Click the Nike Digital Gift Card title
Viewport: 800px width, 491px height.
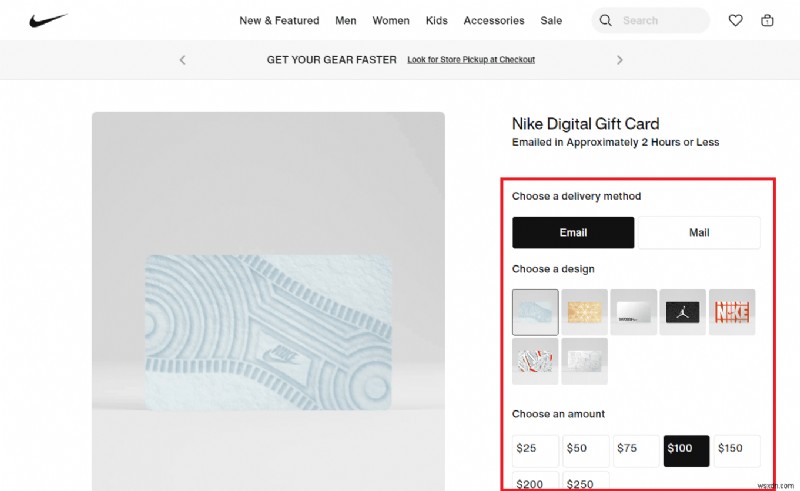pyautogui.click(x=585, y=124)
